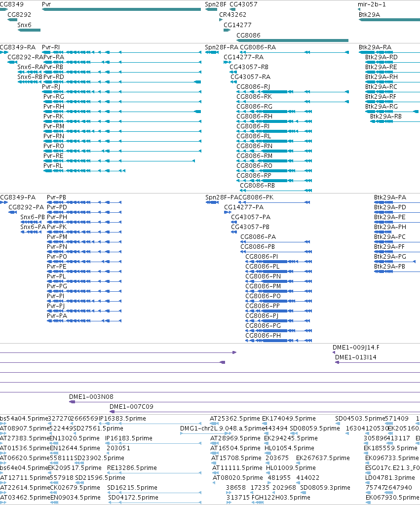This screenshot has width=420, height=505.
Task: Select the Btk29A gene label
Action: click(370, 15)
